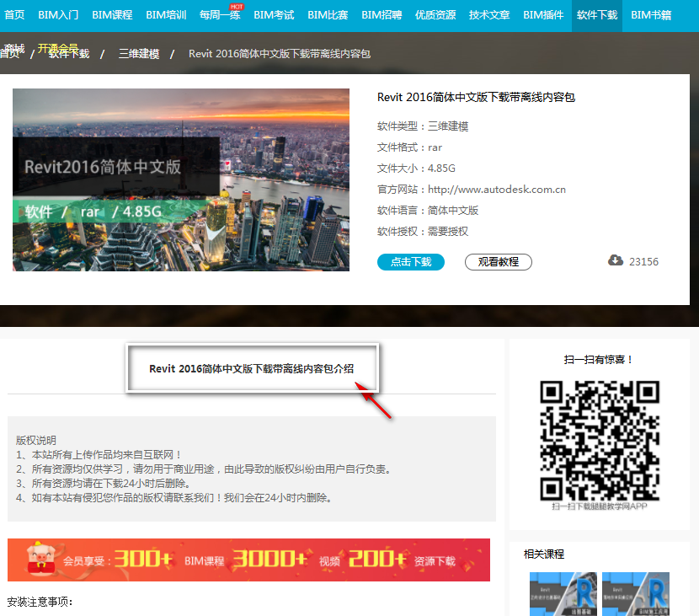Open BIM比赛 nav item
This screenshot has width=699, height=616.
(x=328, y=15)
